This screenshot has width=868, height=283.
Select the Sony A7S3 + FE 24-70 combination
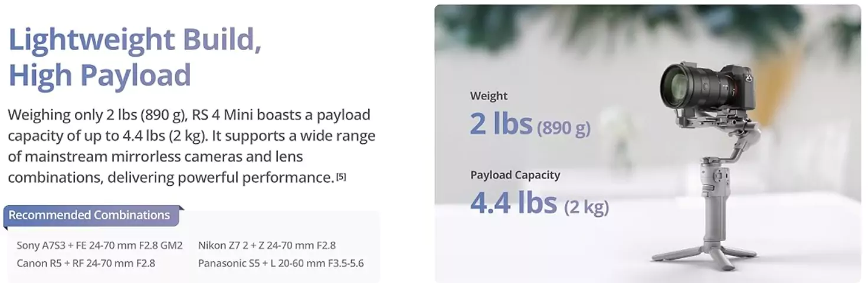[x=99, y=245]
